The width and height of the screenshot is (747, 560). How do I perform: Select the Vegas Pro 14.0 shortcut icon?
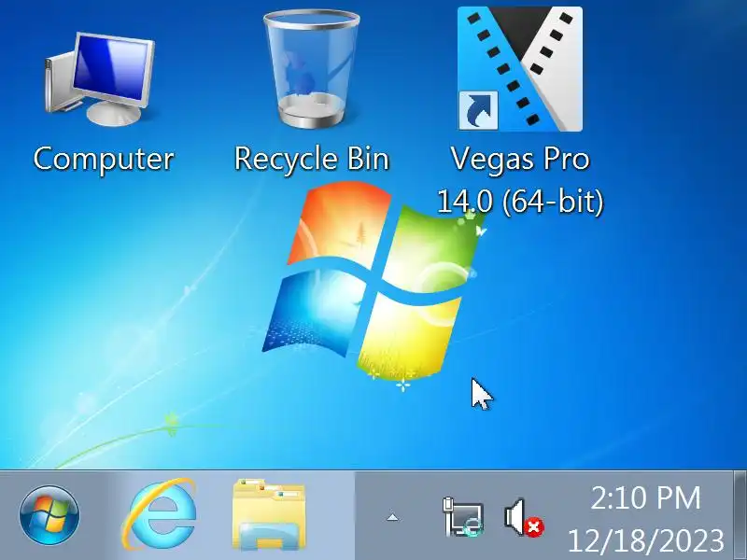click(520, 69)
